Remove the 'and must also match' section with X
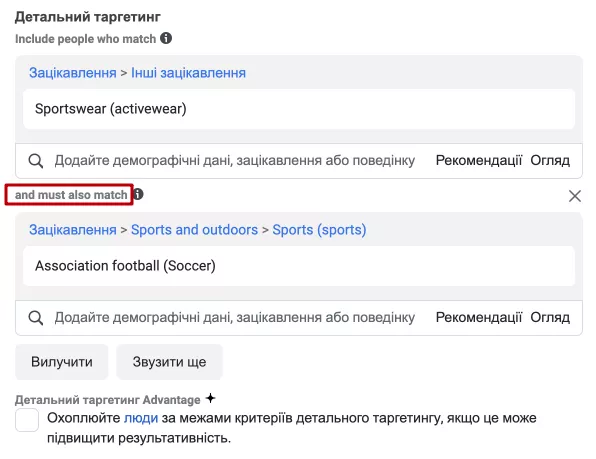The image size is (596, 459). 575,196
